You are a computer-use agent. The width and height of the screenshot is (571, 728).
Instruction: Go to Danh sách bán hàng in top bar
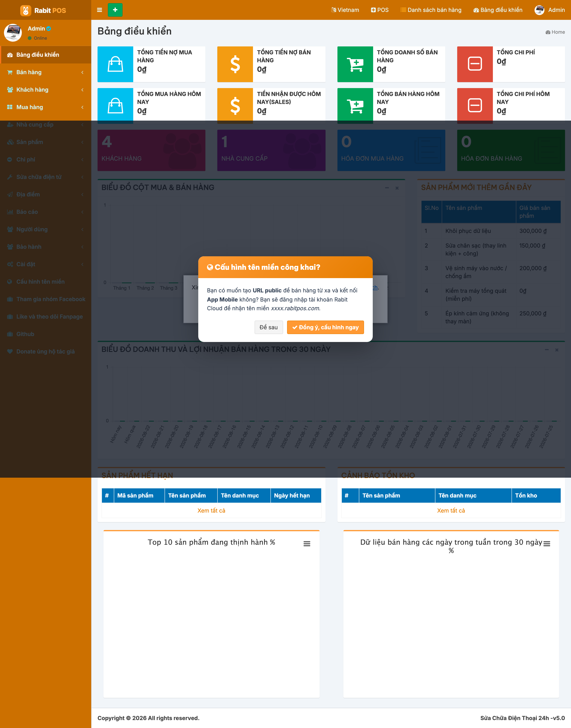(431, 10)
